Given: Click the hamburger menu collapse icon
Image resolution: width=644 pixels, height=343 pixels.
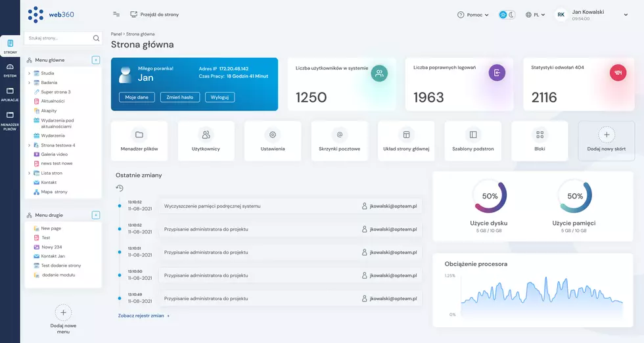Looking at the screenshot, I should (116, 14).
